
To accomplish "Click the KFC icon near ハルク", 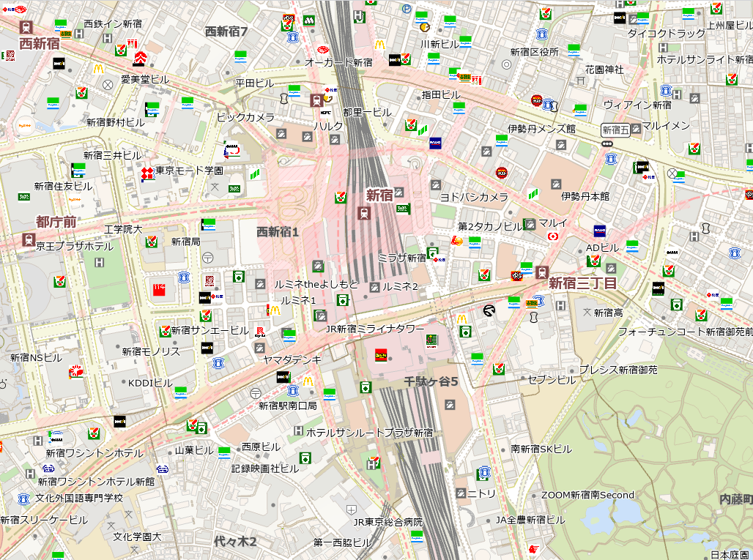I will click(x=324, y=112).
